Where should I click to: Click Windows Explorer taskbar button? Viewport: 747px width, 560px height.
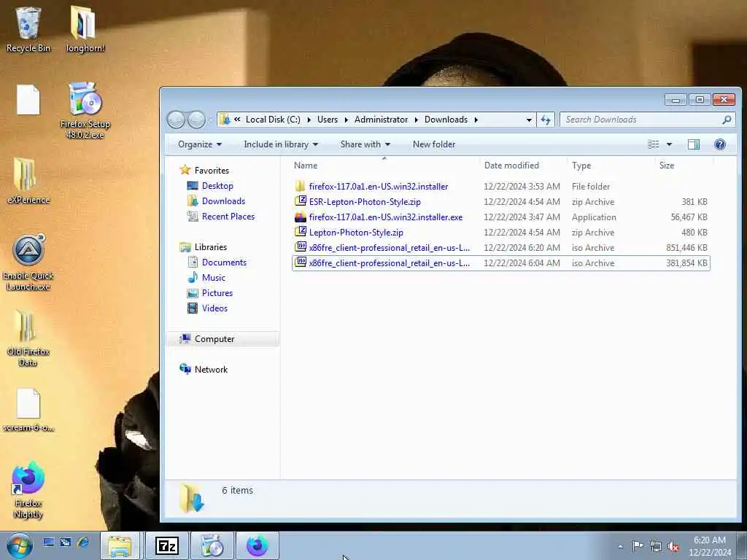120,545
